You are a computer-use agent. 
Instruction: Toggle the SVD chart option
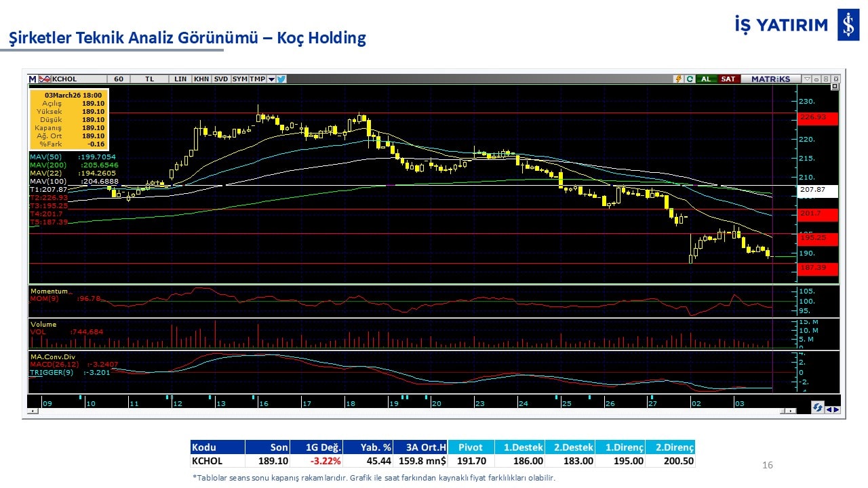pyautogui.click(x=221, y=79)
